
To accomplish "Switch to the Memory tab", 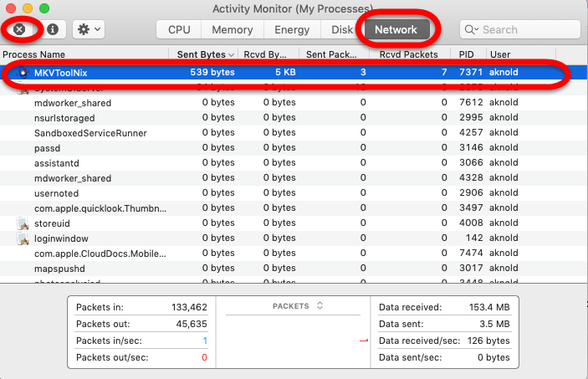I will coord(232,29).
